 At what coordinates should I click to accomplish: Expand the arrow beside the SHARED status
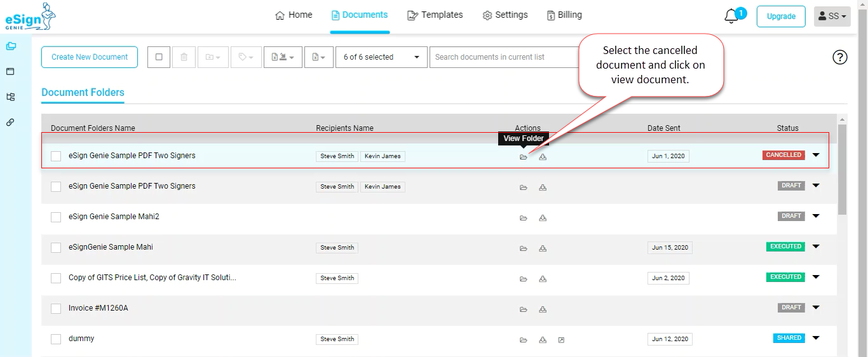[817, 338]
